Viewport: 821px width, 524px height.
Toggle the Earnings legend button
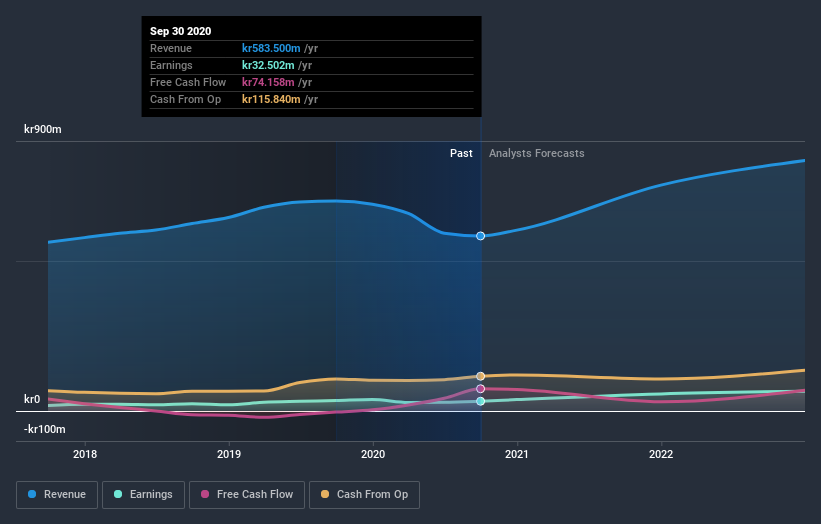click(143, 495)
